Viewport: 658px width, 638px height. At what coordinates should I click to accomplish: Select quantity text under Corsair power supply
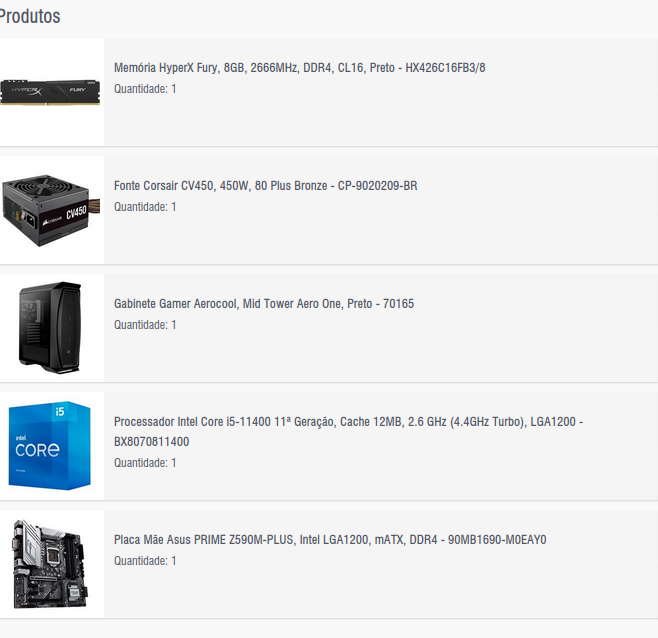coord(145,207)
